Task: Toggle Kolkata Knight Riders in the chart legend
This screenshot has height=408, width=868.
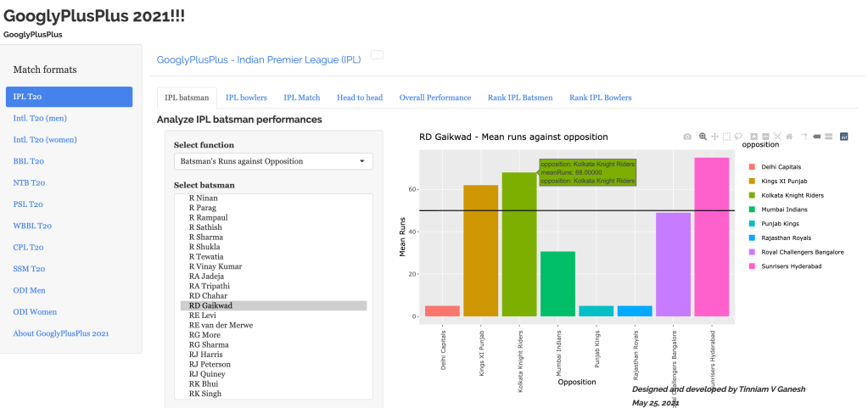Action: coord(791,195)
